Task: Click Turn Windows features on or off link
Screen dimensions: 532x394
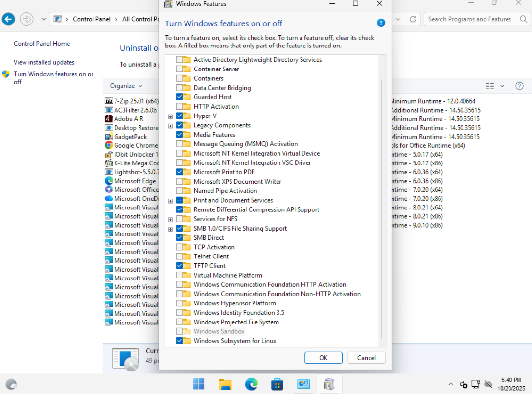Action: point(53,78)
